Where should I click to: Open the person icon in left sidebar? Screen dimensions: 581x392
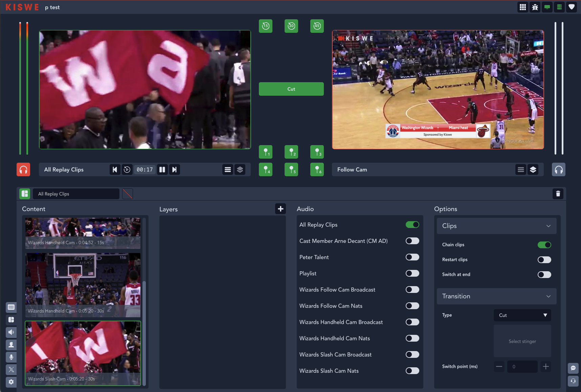point(11,345)
